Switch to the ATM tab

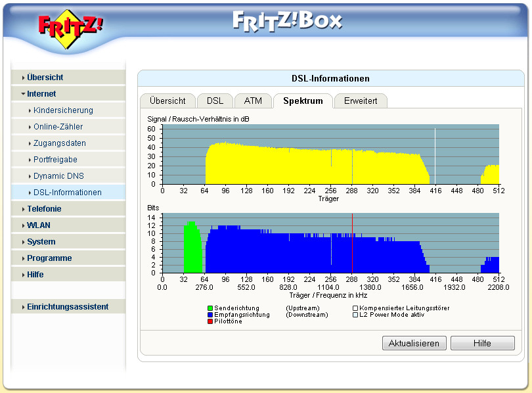(x=253, y=101)
